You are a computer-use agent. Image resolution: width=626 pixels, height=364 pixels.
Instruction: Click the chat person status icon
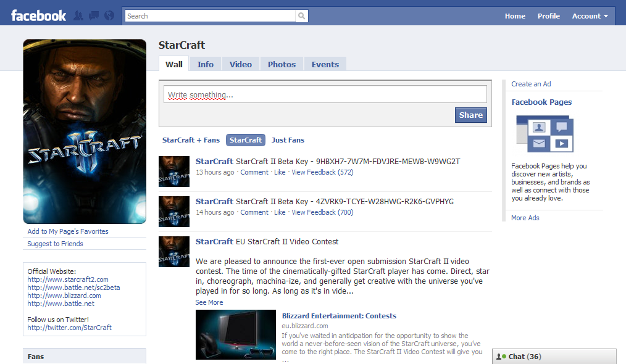coord(501,357)
